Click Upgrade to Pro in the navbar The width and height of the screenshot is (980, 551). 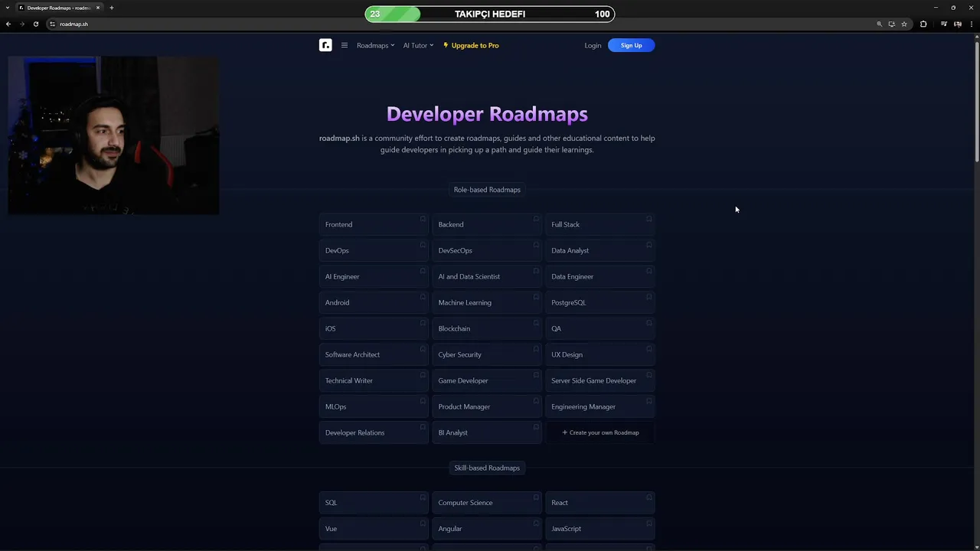[471, 45]
